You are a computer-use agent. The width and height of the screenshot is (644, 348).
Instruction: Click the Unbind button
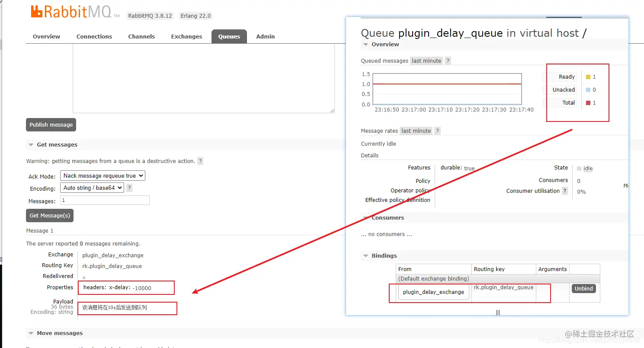pos(583,288)
